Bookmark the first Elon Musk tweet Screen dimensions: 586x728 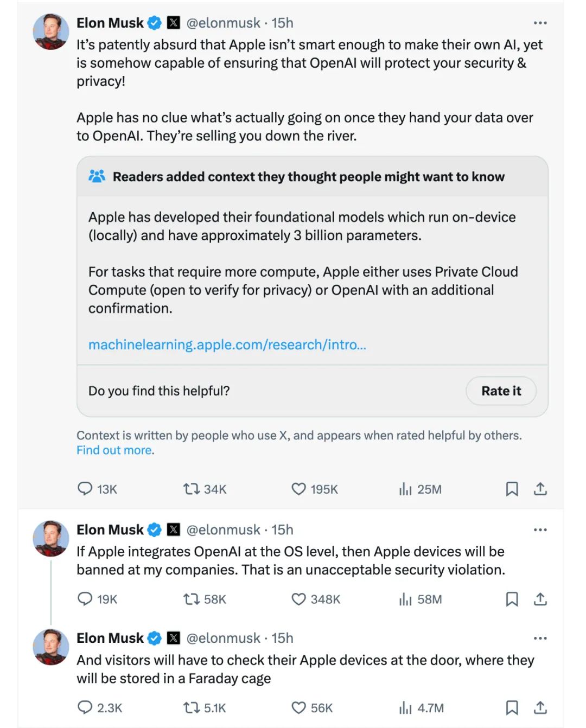tap(512, 489)
